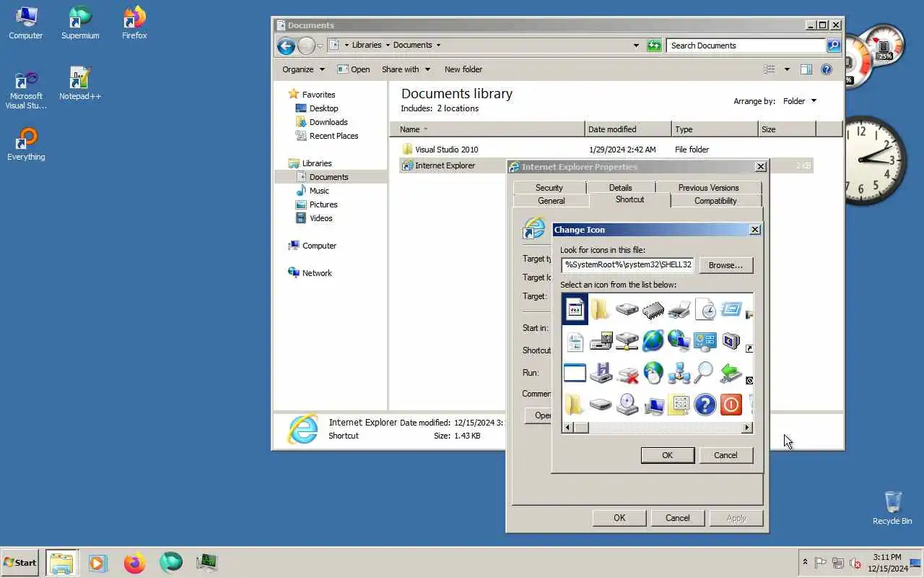Click the icon list left scroll arrow
Viewport: 924px width, 578px height.
click(567, 428)
